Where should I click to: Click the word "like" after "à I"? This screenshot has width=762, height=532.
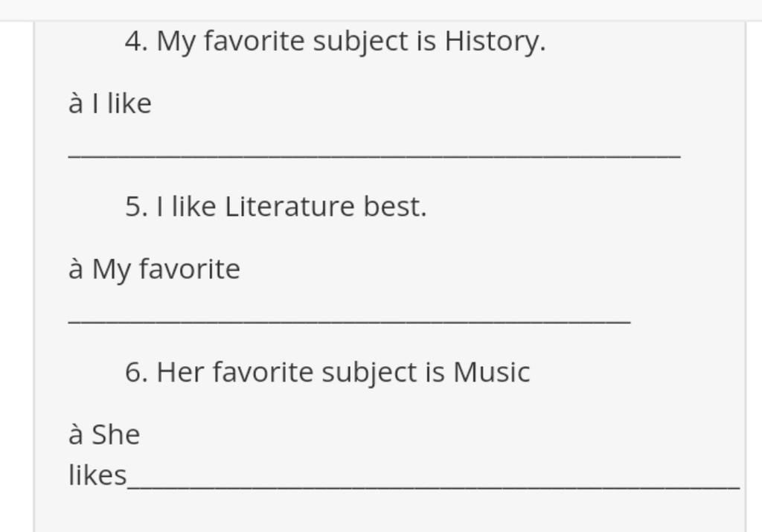[129, 103]
